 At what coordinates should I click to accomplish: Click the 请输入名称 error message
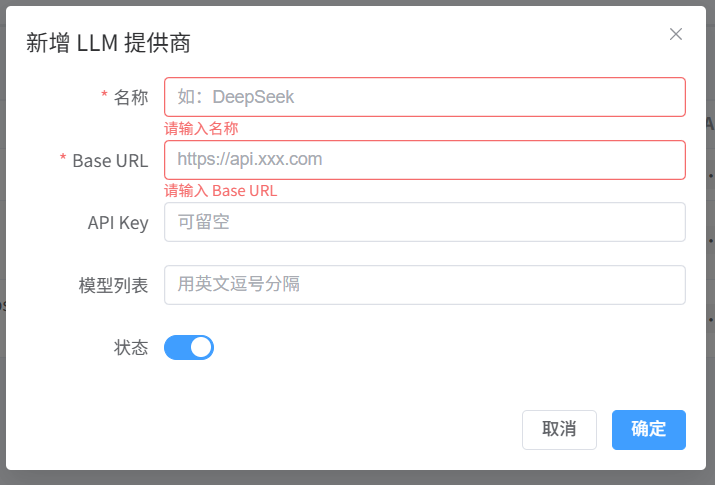coord(201,128)
